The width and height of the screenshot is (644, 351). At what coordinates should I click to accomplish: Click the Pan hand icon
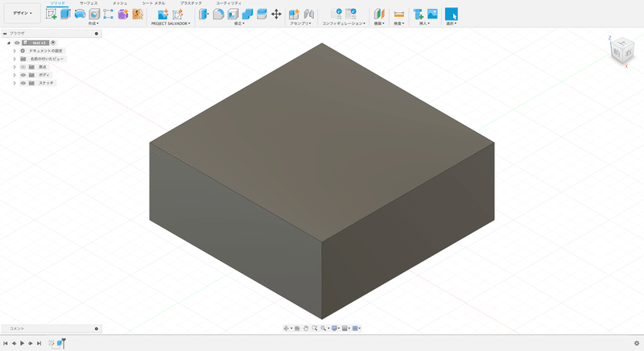coord(306,328)
